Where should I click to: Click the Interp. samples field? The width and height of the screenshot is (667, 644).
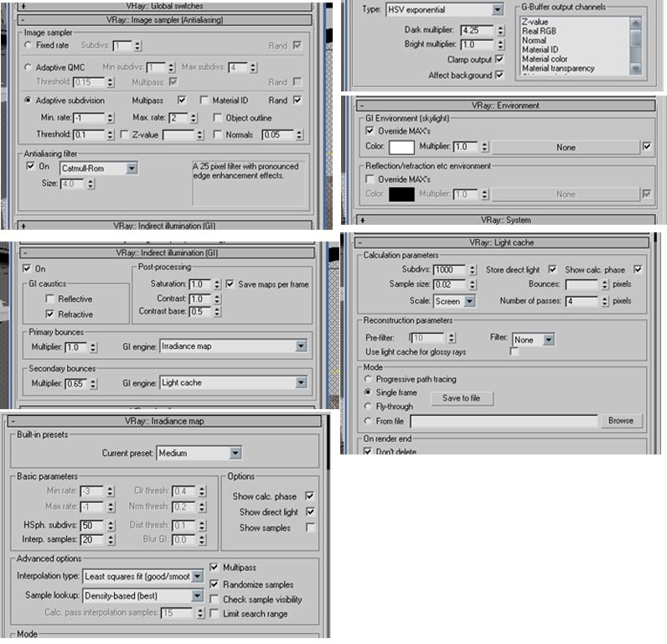92,540
